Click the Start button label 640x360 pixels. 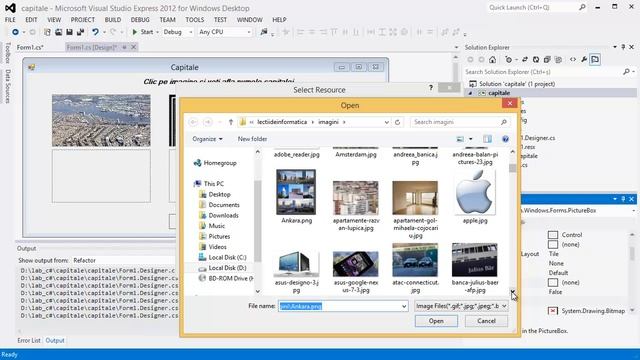coord(147,32)
